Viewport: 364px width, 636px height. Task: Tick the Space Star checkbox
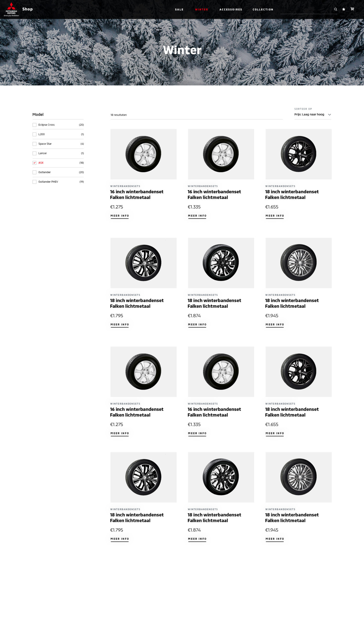34,144
